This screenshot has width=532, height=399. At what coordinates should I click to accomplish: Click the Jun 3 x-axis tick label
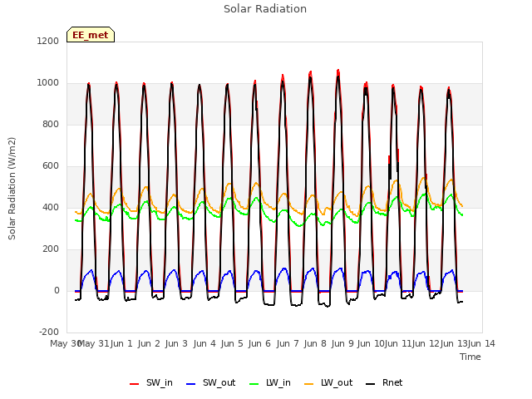coord(176,343)
